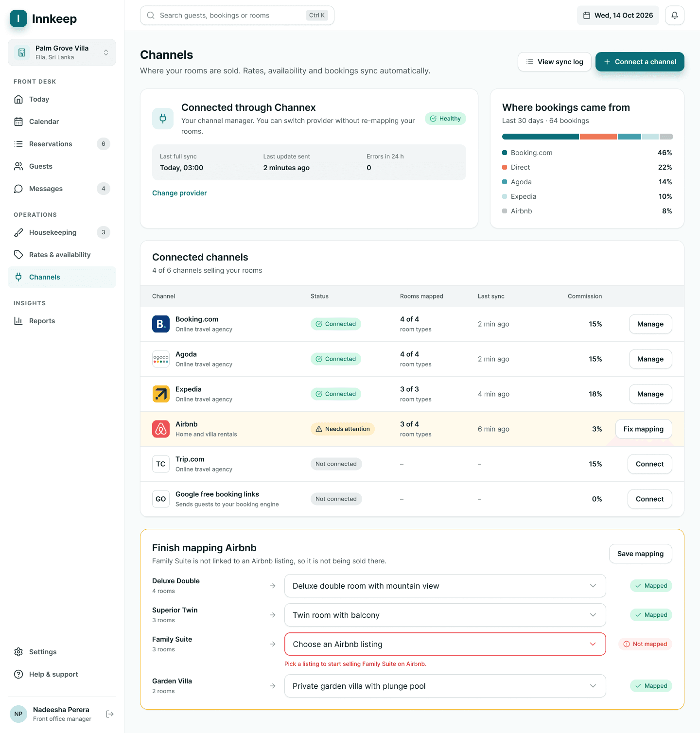
Task: Click the Trip.com TC badge icon
Action: 161,464
